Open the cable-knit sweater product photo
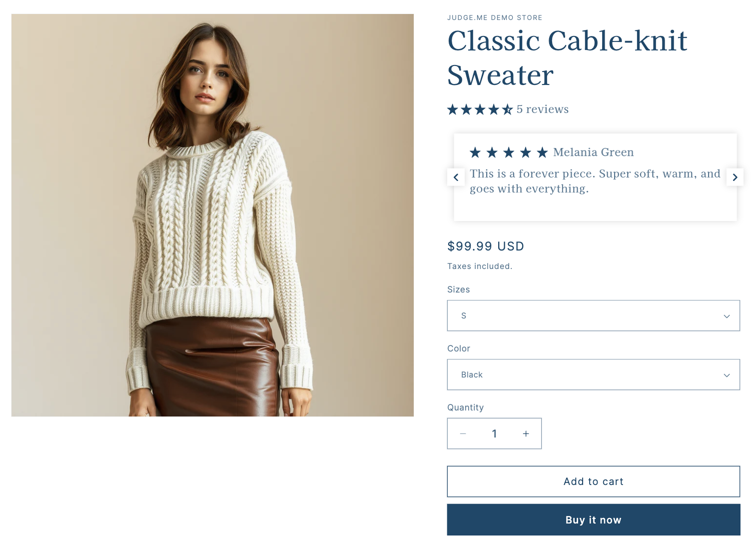Screen dimensions: 756x543 click(x=212, y=215)
